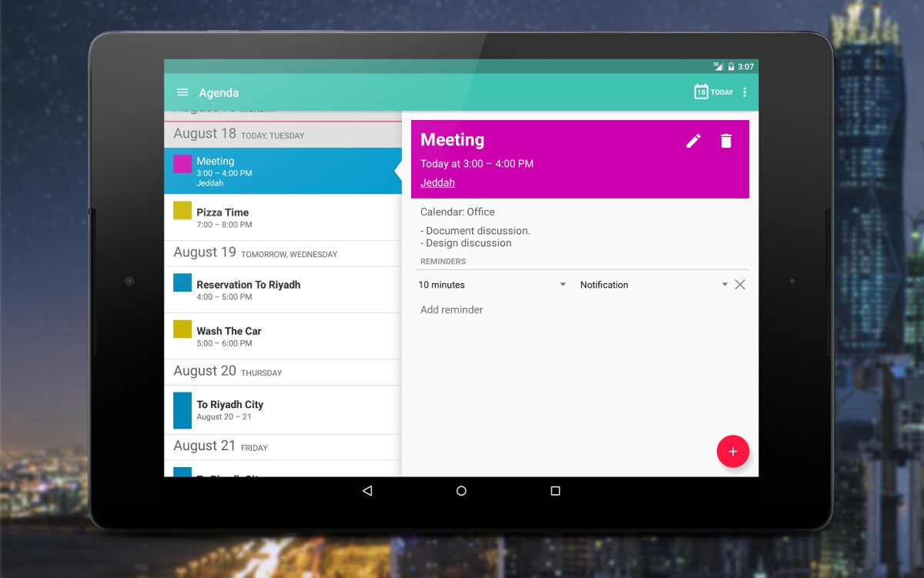Tap the red add event button
924x578 pixels.
(732, 452)
